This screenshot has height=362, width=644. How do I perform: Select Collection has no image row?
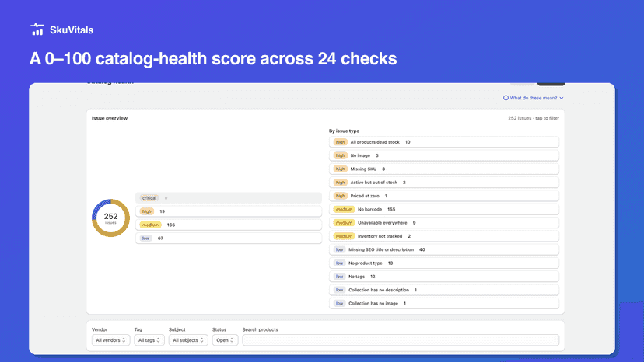pyautogui.click(x=444, y=303)
